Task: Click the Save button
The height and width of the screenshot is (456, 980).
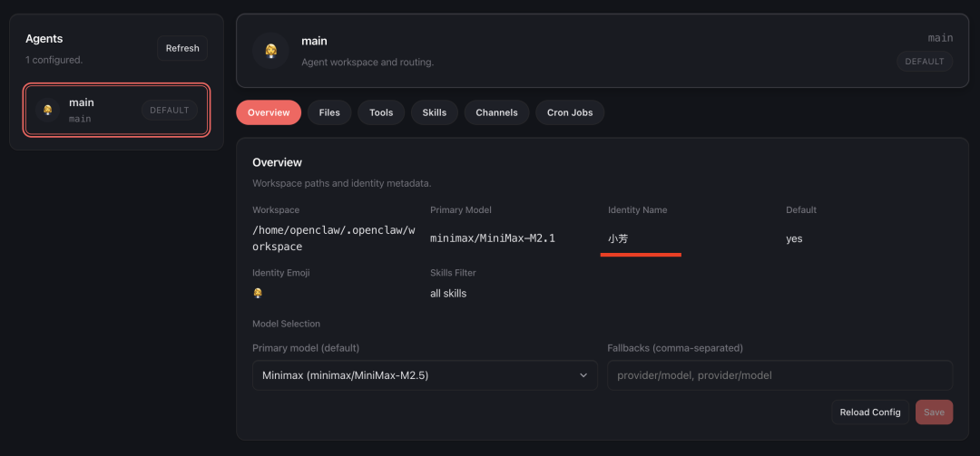Action: [x=934, y=412]
